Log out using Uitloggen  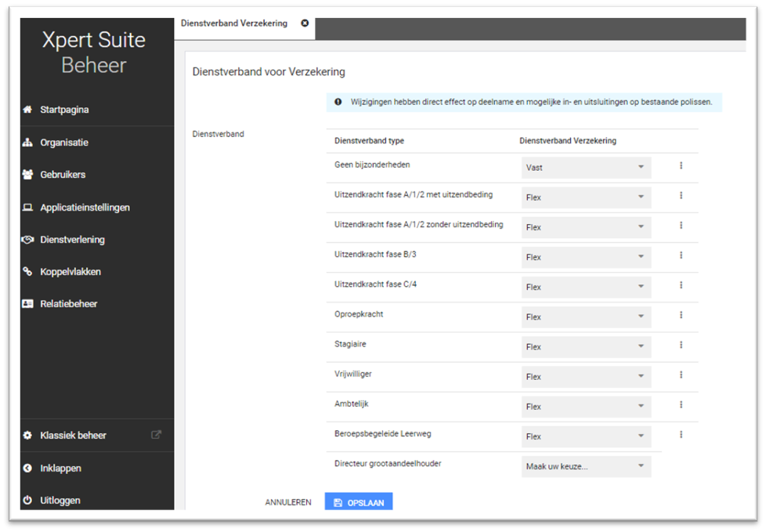coord(60,501)
